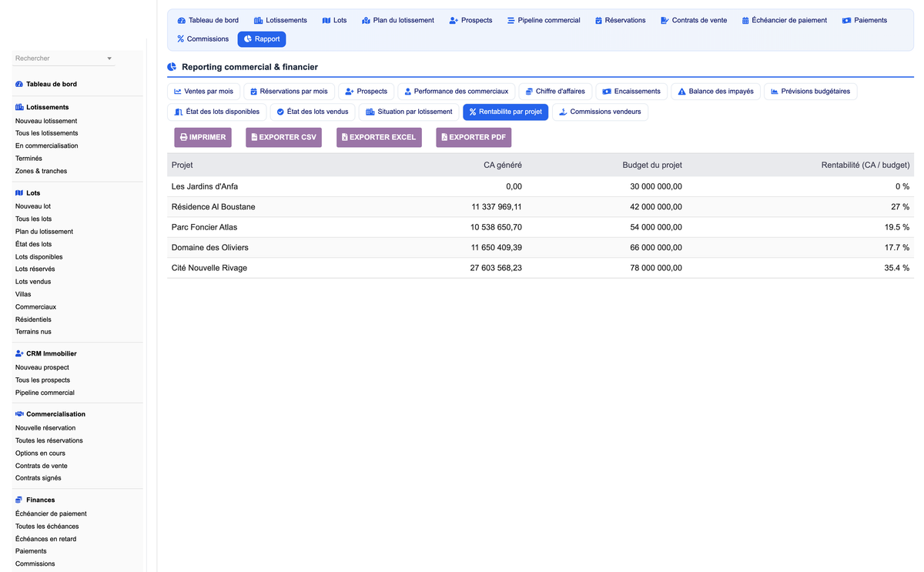Screen dimensions: 924x572
Task: Open the Paiements tab
Action: click(865, 20)
